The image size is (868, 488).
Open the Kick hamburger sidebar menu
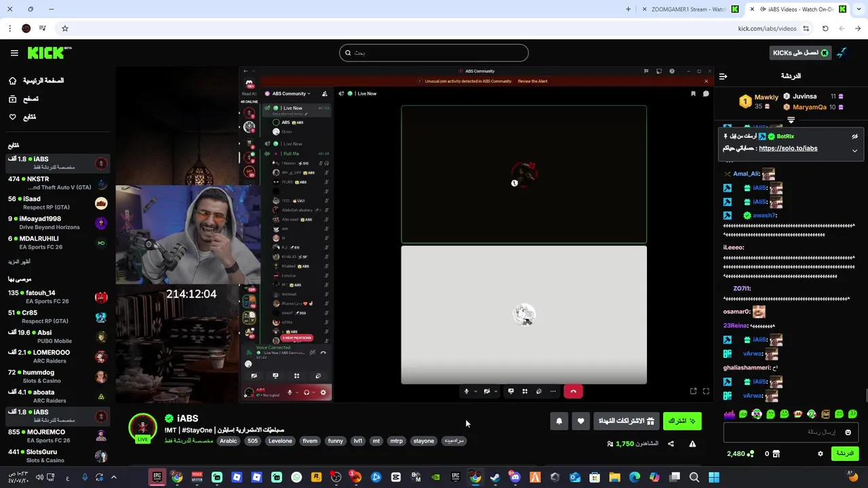(14, 53)
